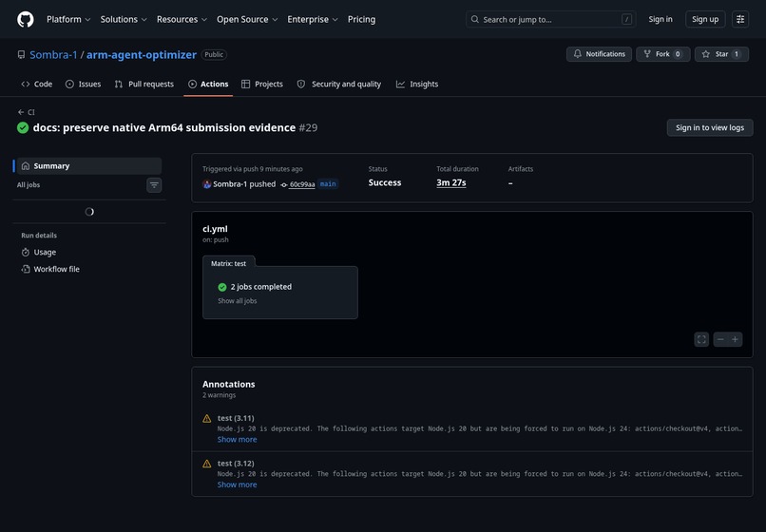Screen dimensions: 766x532
Task: Expand the Enterprise menu
Action: tap(313, 20)
